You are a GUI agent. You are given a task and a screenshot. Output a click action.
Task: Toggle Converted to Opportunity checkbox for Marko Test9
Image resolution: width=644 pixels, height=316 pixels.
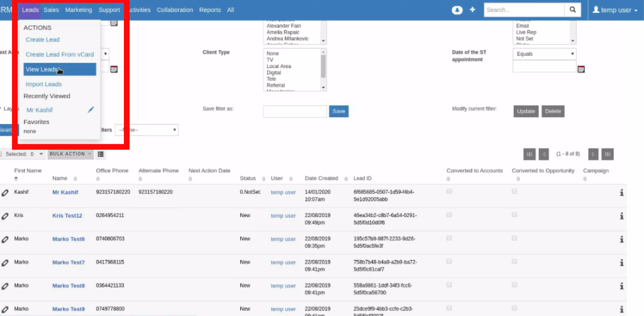point(514,308)
